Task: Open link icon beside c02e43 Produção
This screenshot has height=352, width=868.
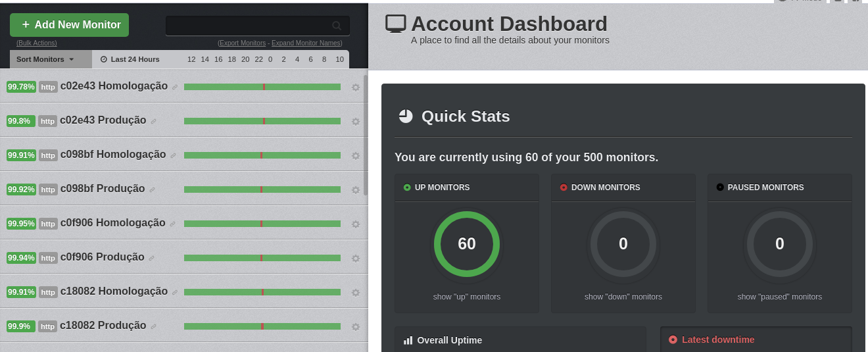Action: coord(154,122)
